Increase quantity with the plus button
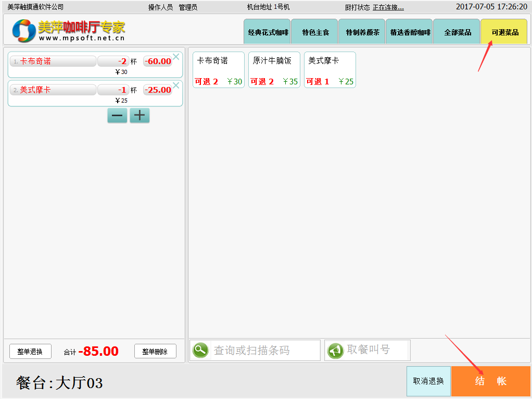The image size is (532, 399). (x=140, y=116)
